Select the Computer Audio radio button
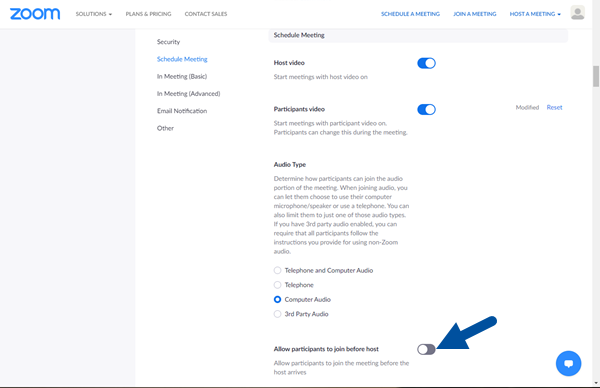The height and width of the screenshot is (388, 600). (277, 300)
